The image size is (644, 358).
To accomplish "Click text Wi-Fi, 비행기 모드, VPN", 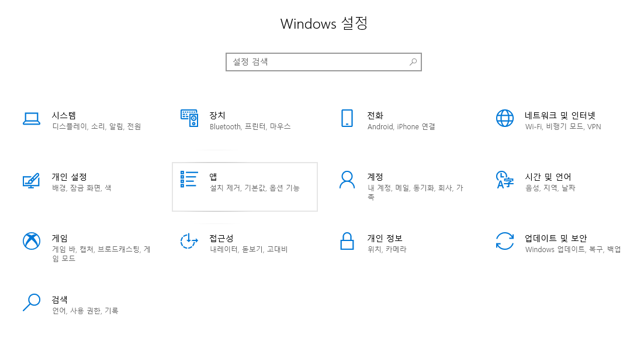I will coord(563,126).
